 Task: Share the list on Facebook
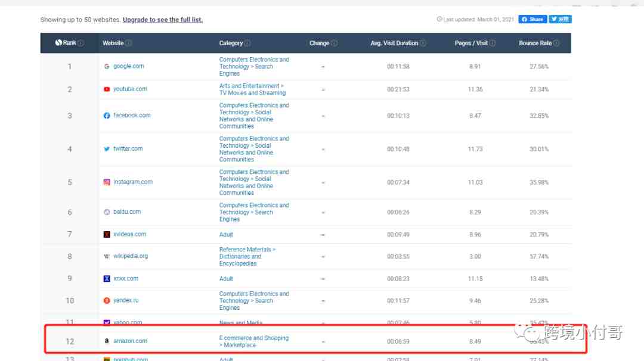tap(532, 19)
